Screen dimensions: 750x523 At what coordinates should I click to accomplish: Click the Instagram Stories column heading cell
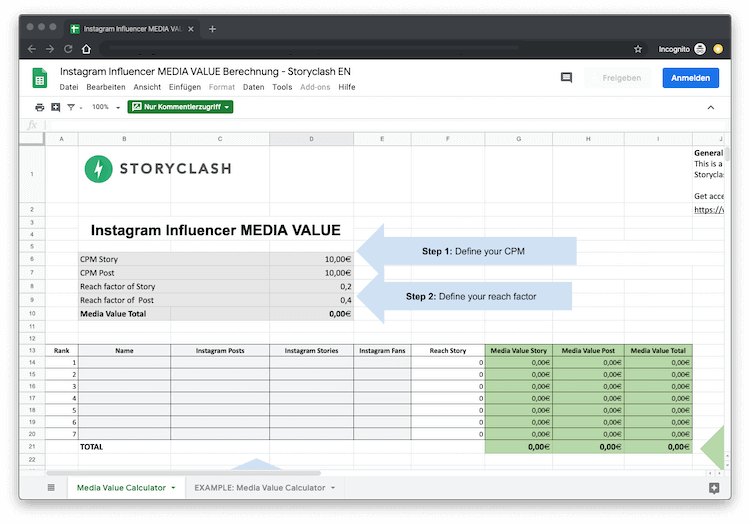point(311,351)
